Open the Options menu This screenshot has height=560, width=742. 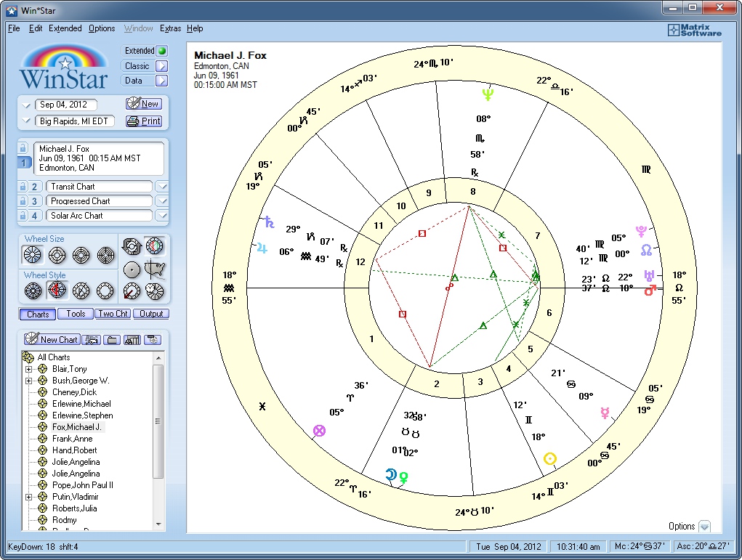tap(102, 28)
